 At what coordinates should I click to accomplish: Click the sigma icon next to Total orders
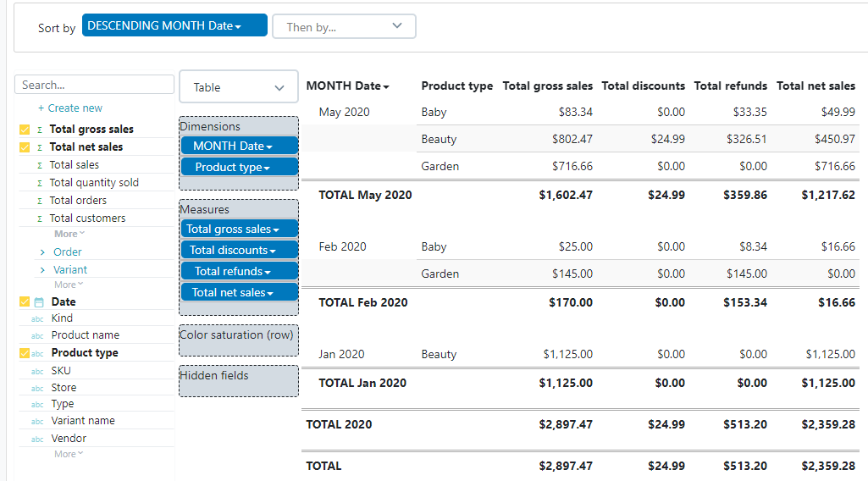[40, 201]
